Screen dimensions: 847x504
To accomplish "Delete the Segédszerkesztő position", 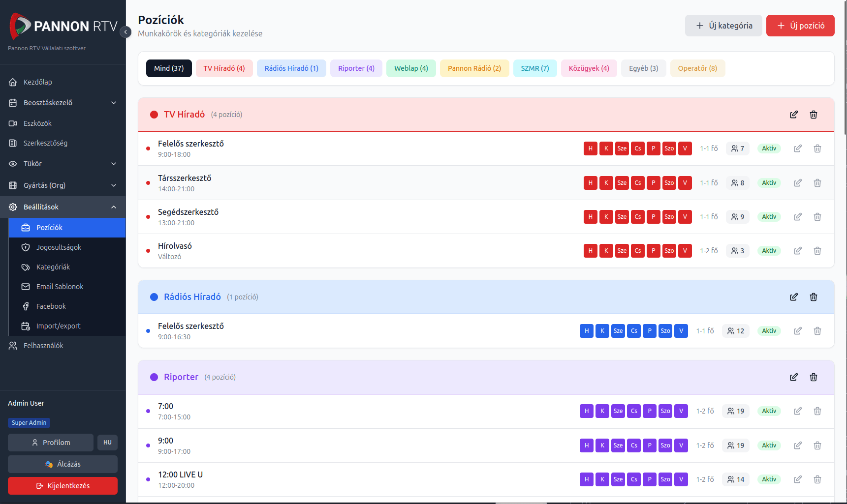I will [x=817, y=217].
